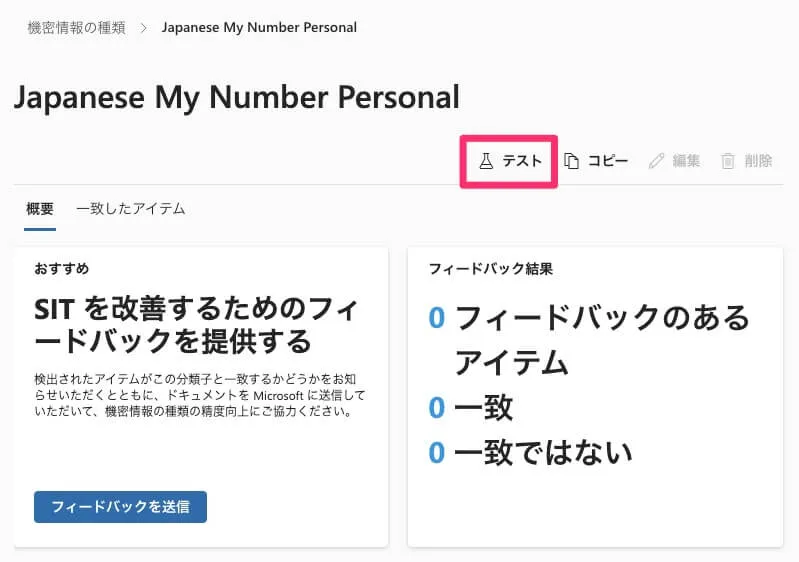Viewport: 799px width, 562px height.
Task: Click the trash can icon for 削除
Action: [728, 161]
